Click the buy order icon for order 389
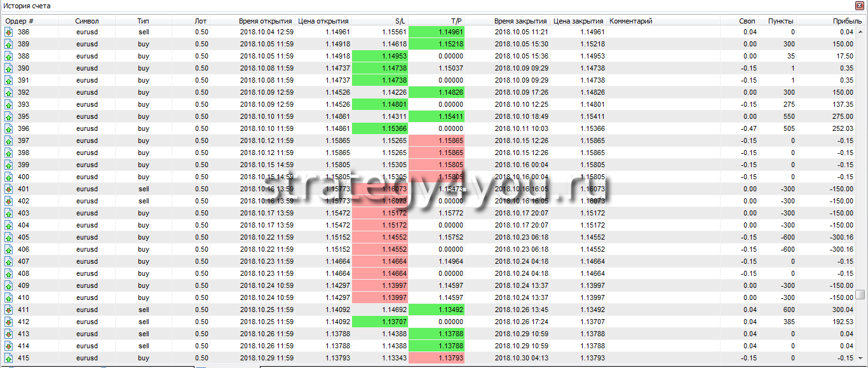This screenshot has width=868, height=368. coord(9,44)
